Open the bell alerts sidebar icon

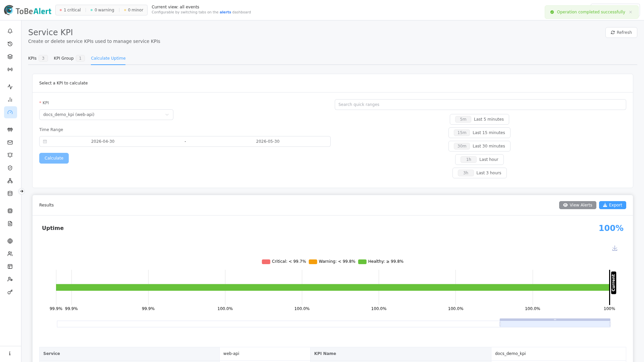[10, 31]
